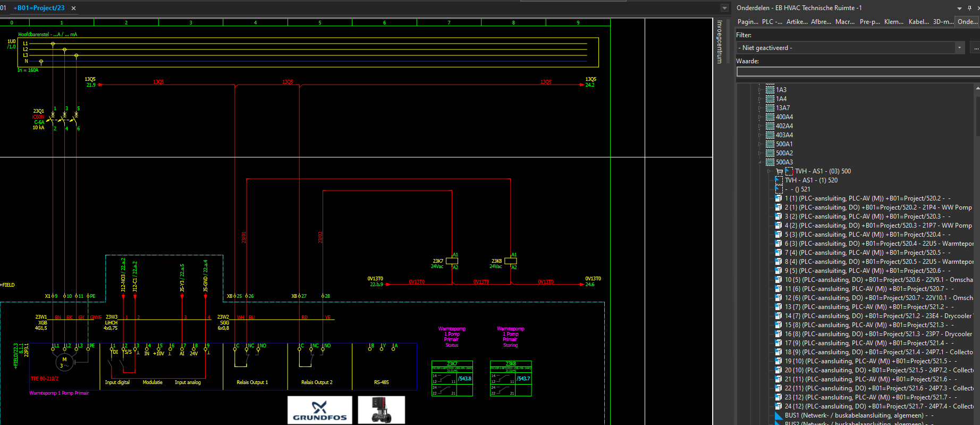Expand the 500A2 tree node

760,153
